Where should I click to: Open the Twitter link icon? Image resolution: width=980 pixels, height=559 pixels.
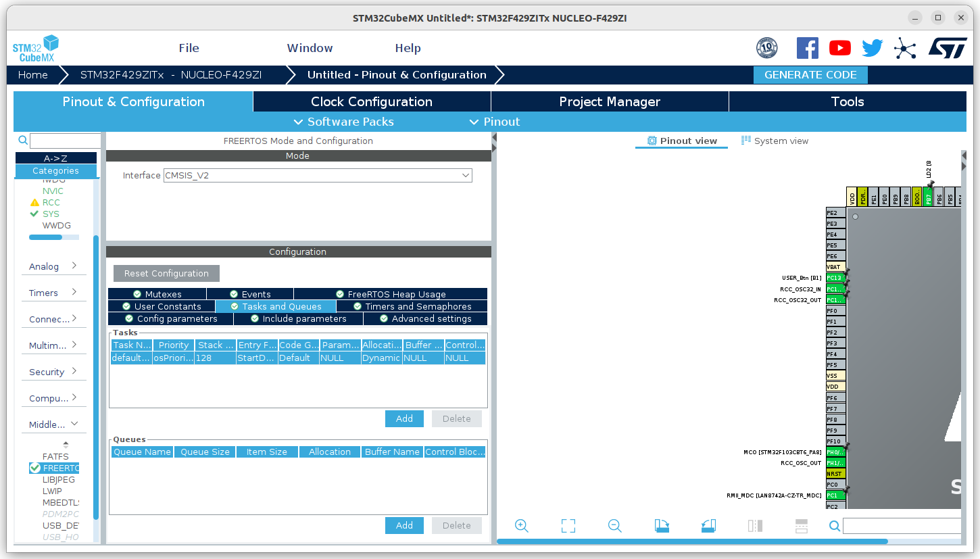pos(873,48)
